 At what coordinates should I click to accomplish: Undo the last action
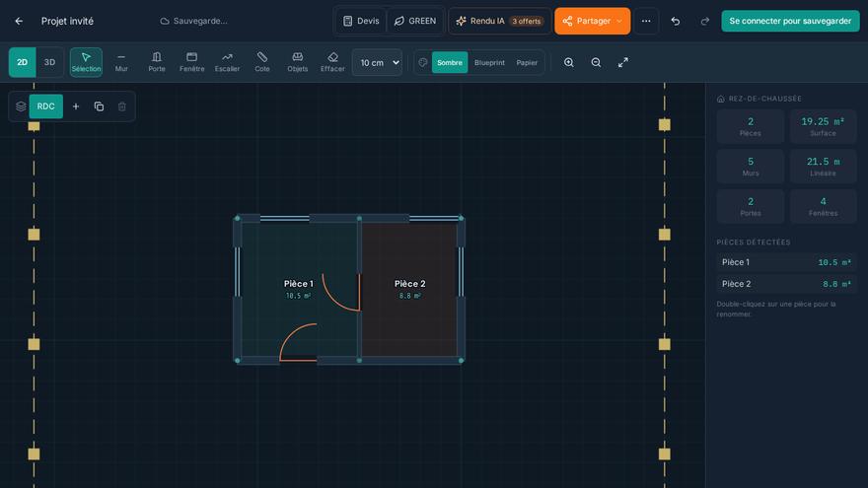point(676,21)
